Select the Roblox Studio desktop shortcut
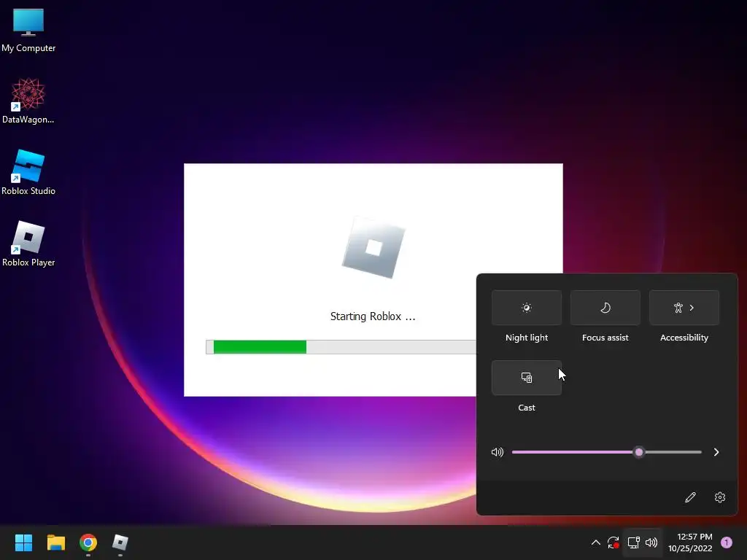Image resolution: width=747 pixels, height=560 pixels. click(28, 172)
